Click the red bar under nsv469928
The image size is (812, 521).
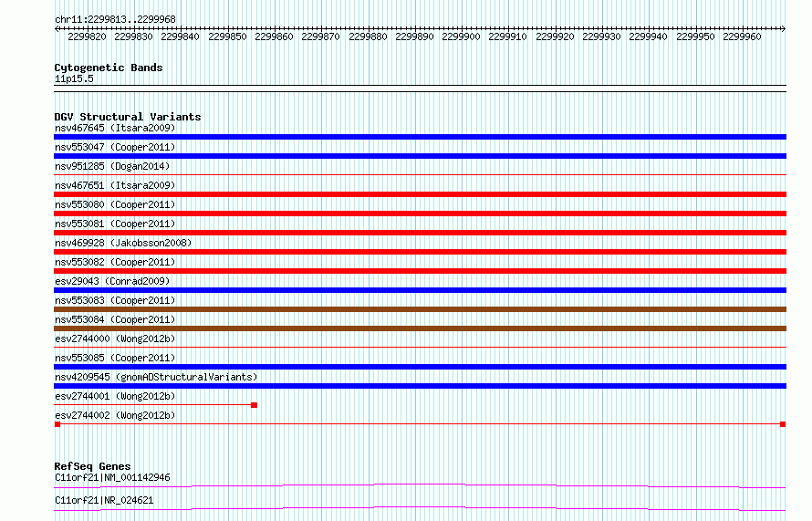(x=420, y=252)
